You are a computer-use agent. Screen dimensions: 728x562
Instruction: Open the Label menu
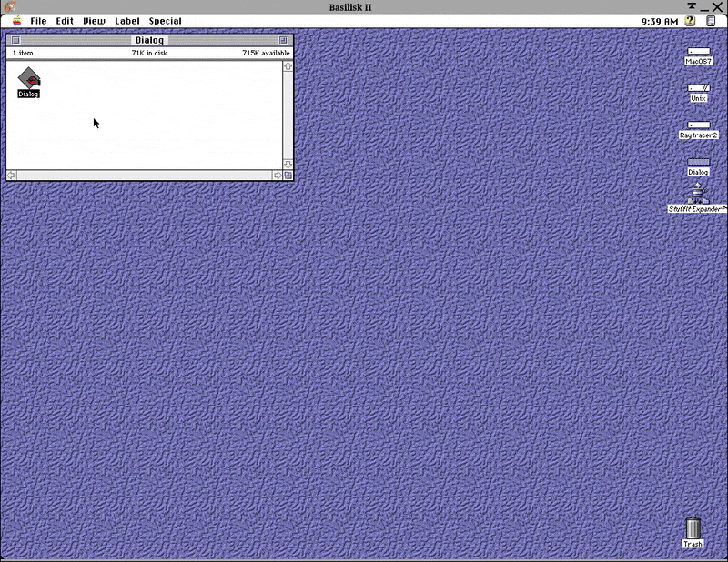pyautogui.click(x=127, y=21)
